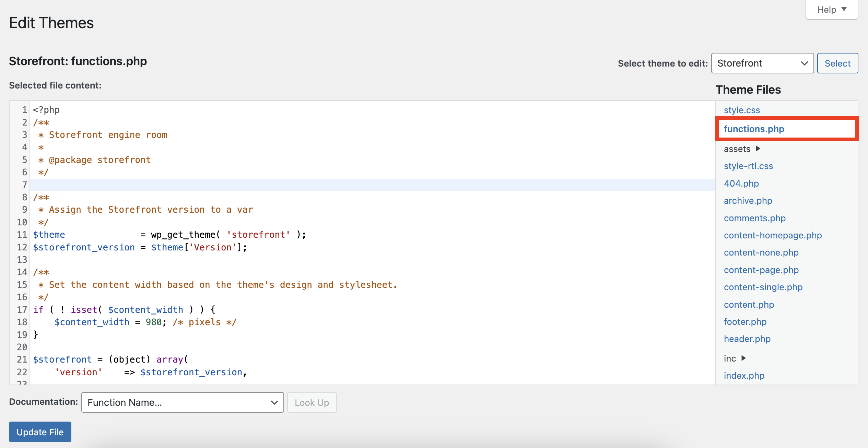Open footer.php theme file
The image size is (868, 448).
745,322
